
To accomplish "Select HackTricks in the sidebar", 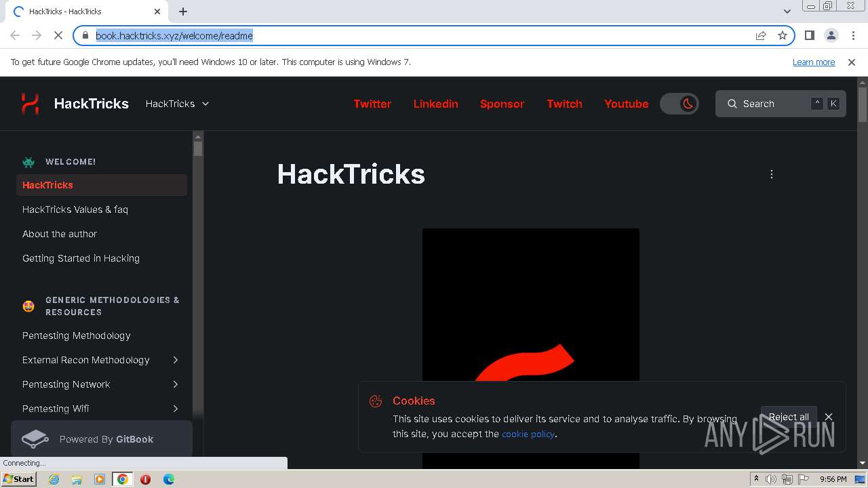I will [x=102, y=185].
